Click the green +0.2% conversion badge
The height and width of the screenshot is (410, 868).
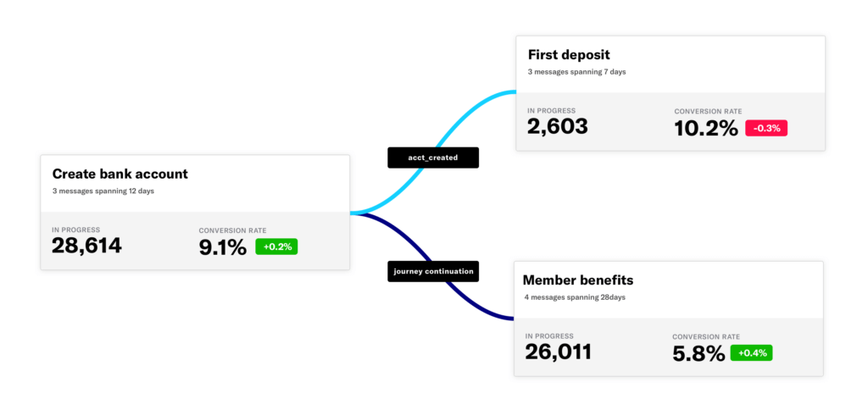(276, 247)
